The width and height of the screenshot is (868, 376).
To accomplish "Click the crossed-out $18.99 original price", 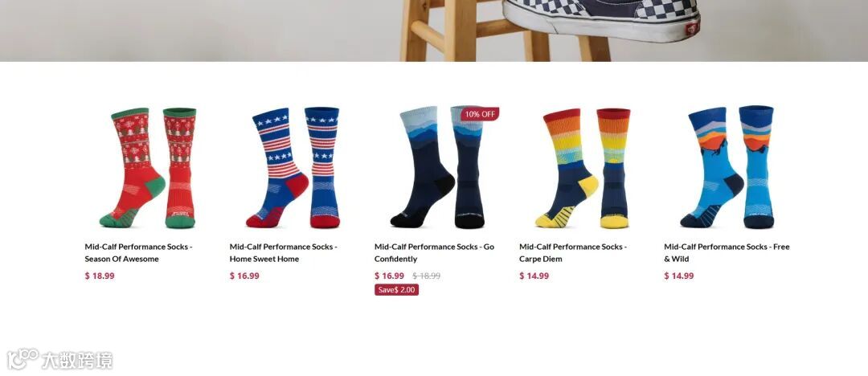I will [426, 276].
